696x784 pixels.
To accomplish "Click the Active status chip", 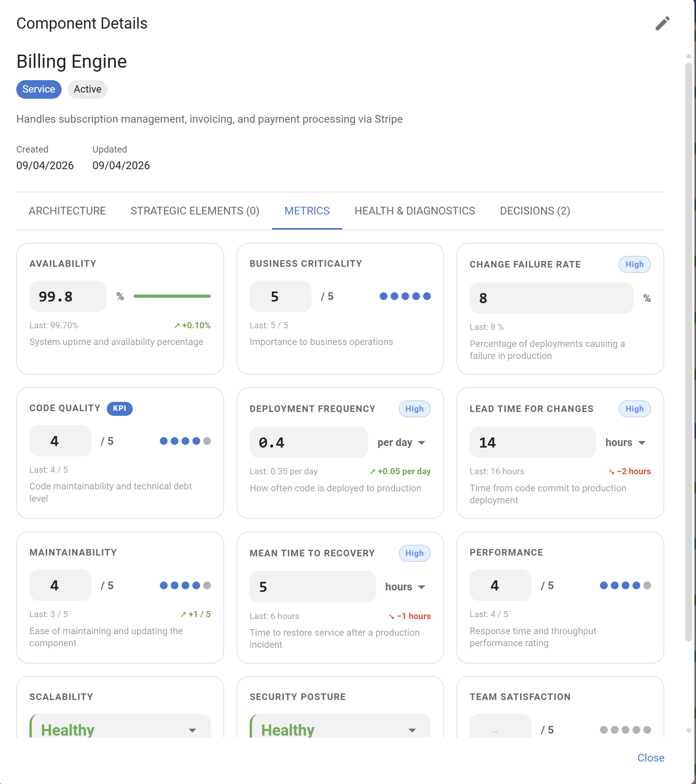I will [87, 89].
